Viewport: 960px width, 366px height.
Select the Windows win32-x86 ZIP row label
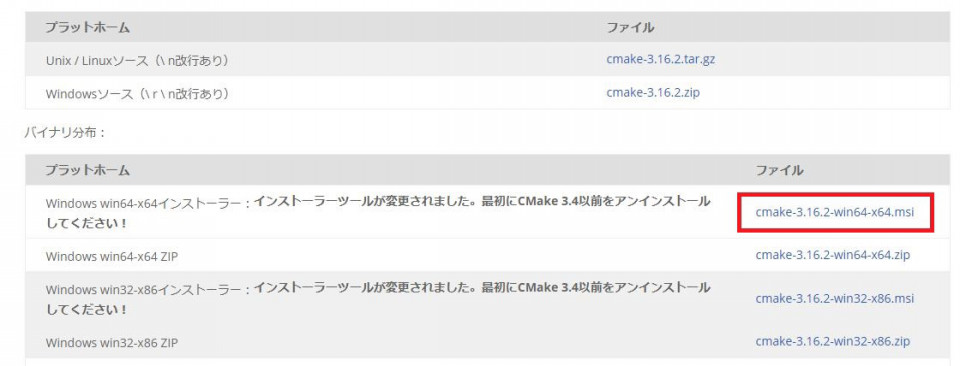click(x=111, y=343)
